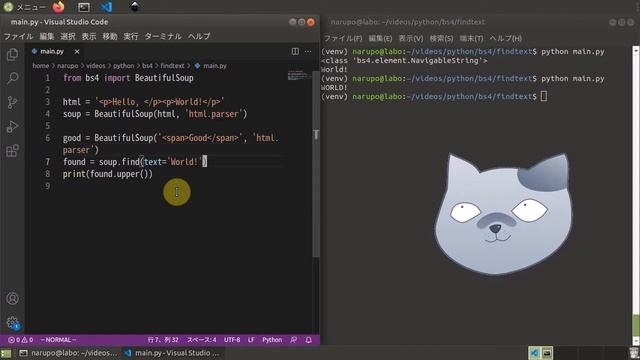Open the terminal window 端末(T) menu
Screen dimensions: 640x360
tap(471, 38)
